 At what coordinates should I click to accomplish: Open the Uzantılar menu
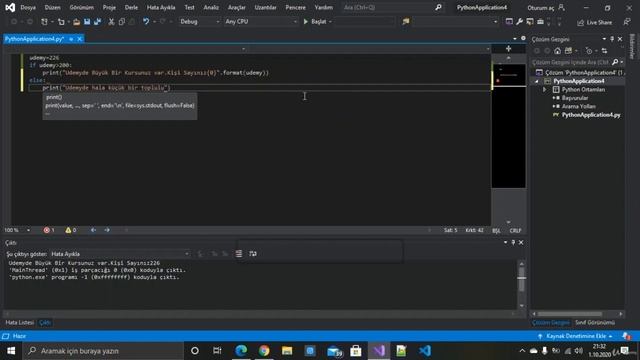(265, 7)
